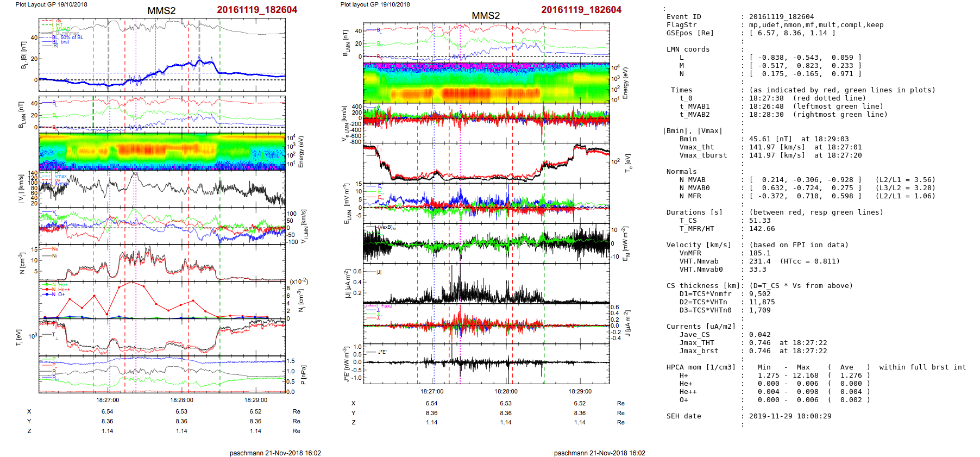980x457 pixels.
Task: Click the left plot's energy spectrogram panel
Action: (x=162, y=152)
